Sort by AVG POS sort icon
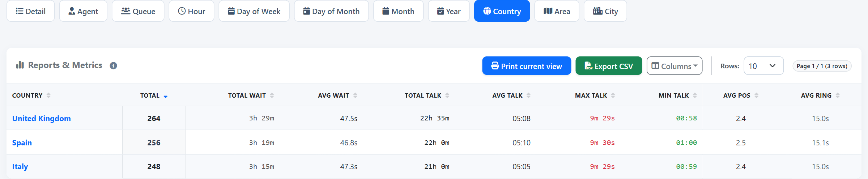 click(756, 95)
